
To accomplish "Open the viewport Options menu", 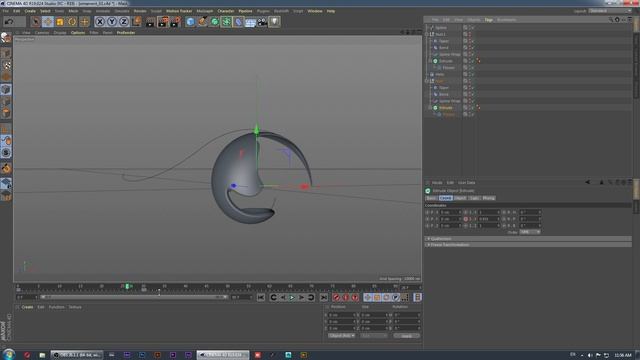I will tap(78, 32).
